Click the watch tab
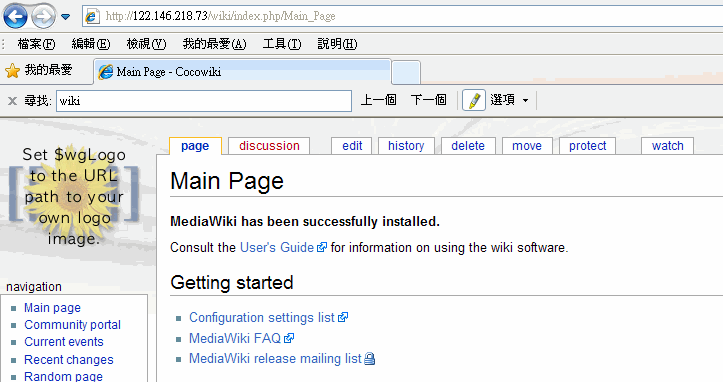The height and width of the screenshot is (382, 723). [x=667, y=146]
